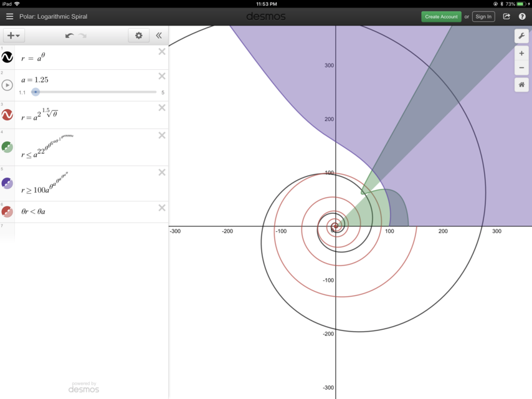
Task: Open the graph settings wrench
Action: click(x=521, y=36)
